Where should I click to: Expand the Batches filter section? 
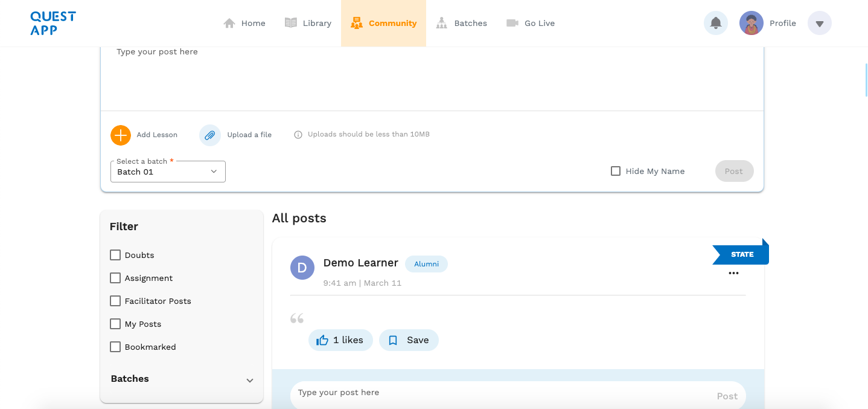pyautogui.click(x=249, y=380)
